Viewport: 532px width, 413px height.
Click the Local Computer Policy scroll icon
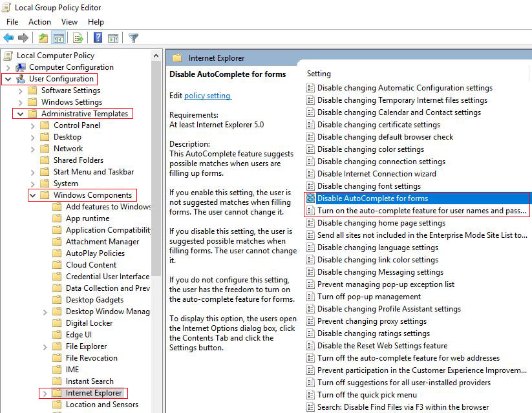tap(8, 56)
